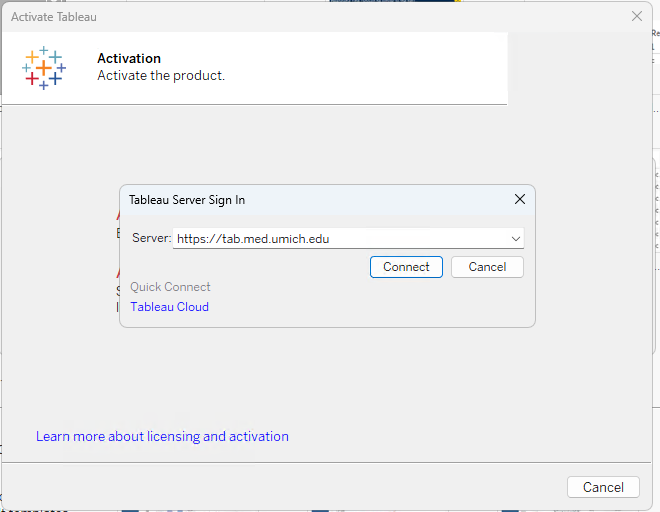660x512 pixels.
Task: Open the Server URL dropdown arrow
Action: pos(516,239)
